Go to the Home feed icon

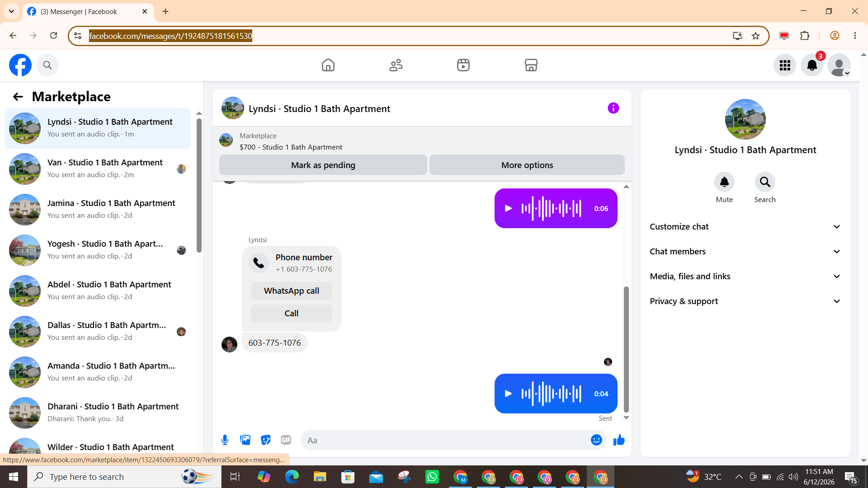328,65
